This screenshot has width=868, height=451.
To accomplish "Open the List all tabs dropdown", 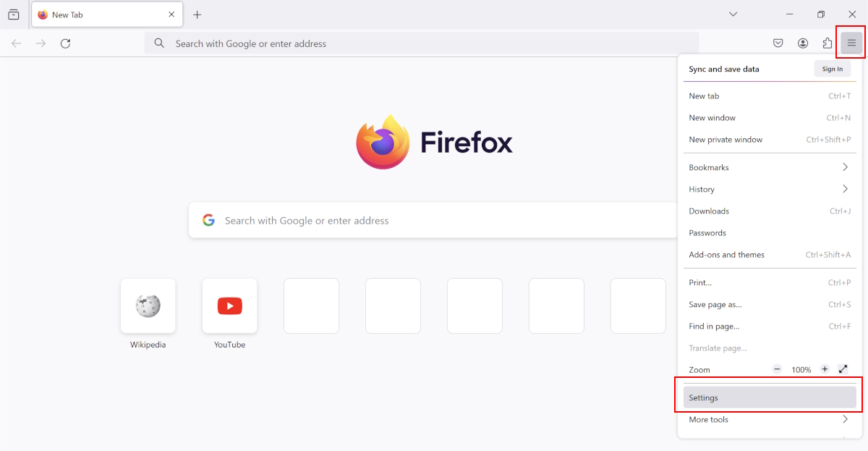I will click(733, 14).
